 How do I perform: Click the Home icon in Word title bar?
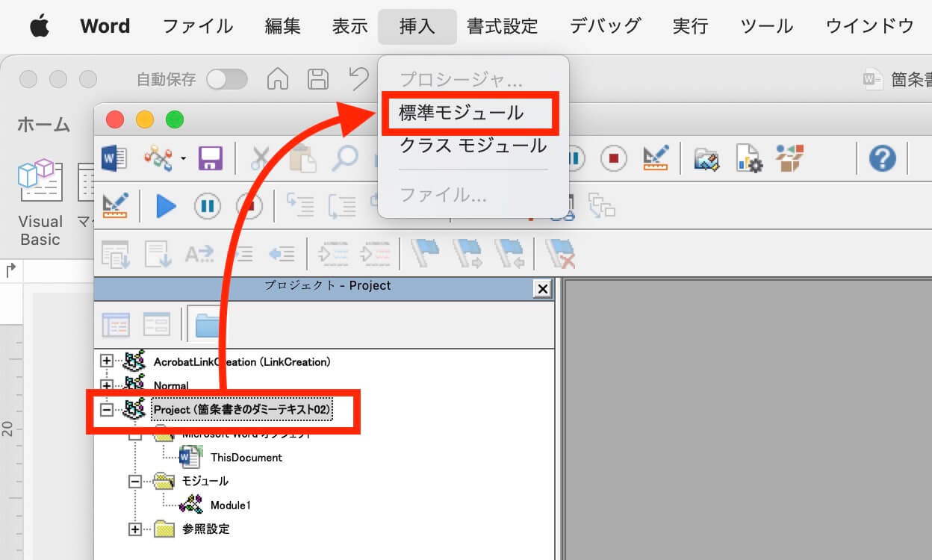[278, 78]
